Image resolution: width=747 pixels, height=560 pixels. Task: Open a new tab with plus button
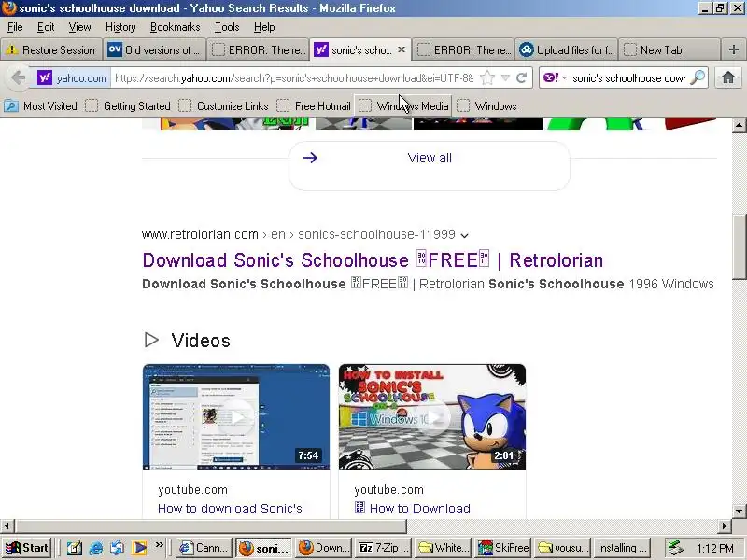point(734,49)
